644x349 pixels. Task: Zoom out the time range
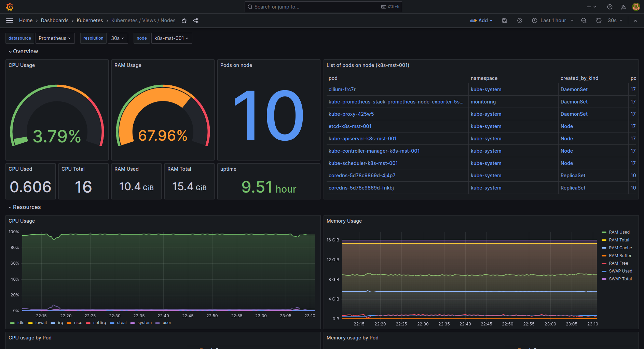584,20
